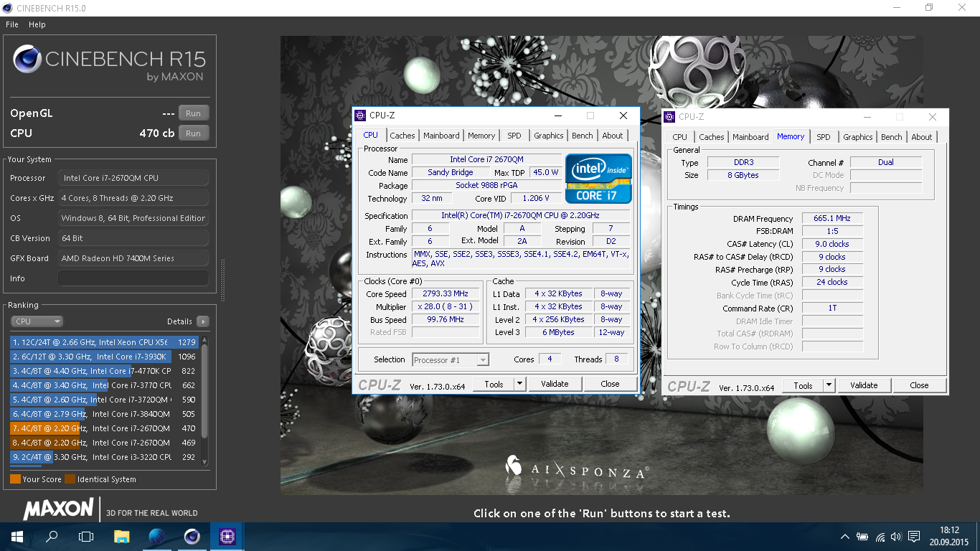Open the Help menu in Cinebench

click(x=37, y=24)
